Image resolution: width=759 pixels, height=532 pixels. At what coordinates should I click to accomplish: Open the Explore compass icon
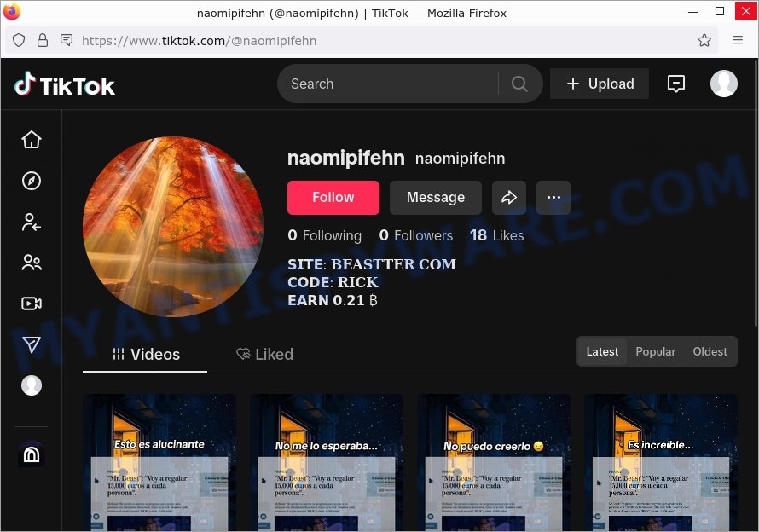pos(32,181)
